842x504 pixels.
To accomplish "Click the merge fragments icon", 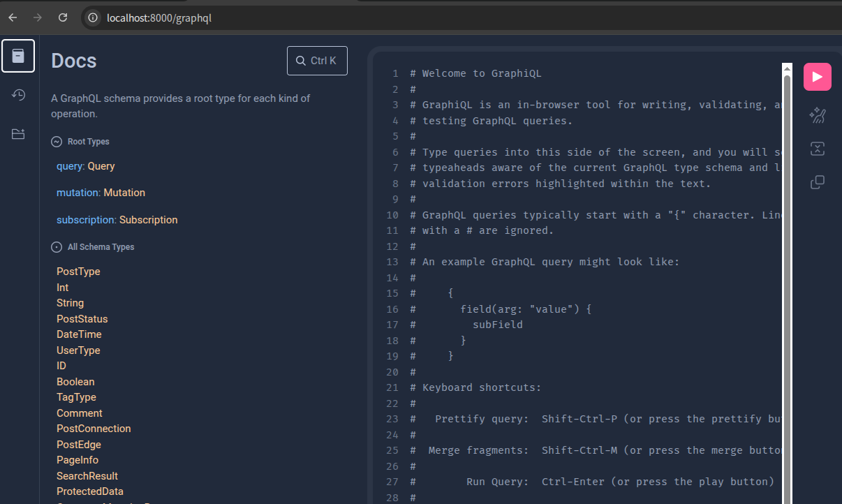I will click(x=817, y=149).
